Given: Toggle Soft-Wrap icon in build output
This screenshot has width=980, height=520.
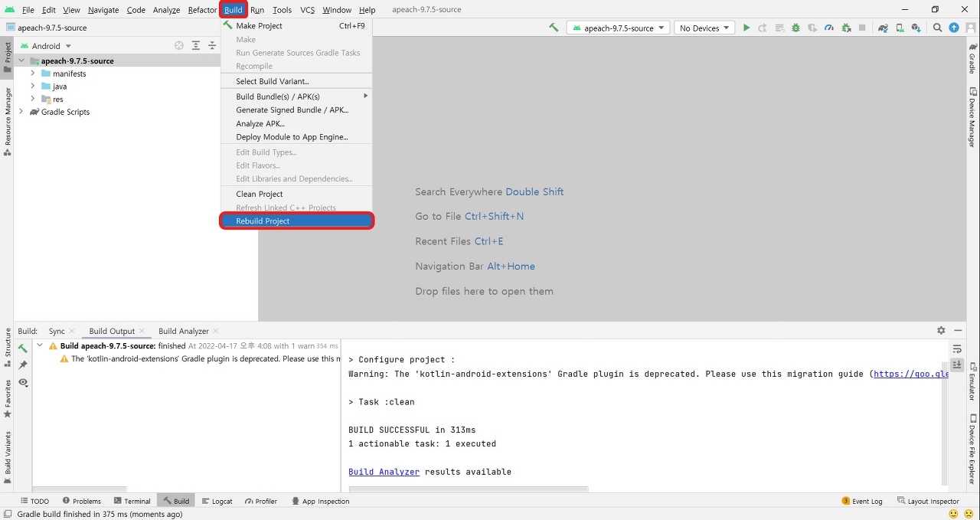Looking at the screenshot, I should tap(957, 348).
